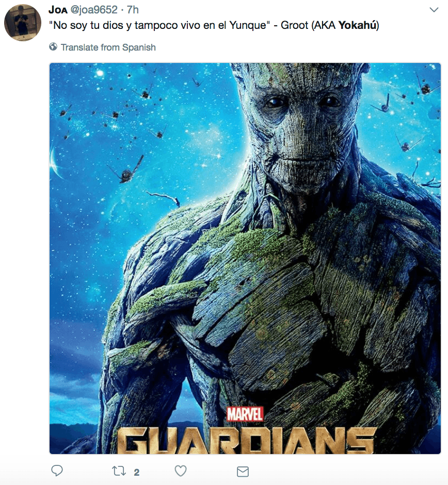Retweet the Groot post

point(119,471)
